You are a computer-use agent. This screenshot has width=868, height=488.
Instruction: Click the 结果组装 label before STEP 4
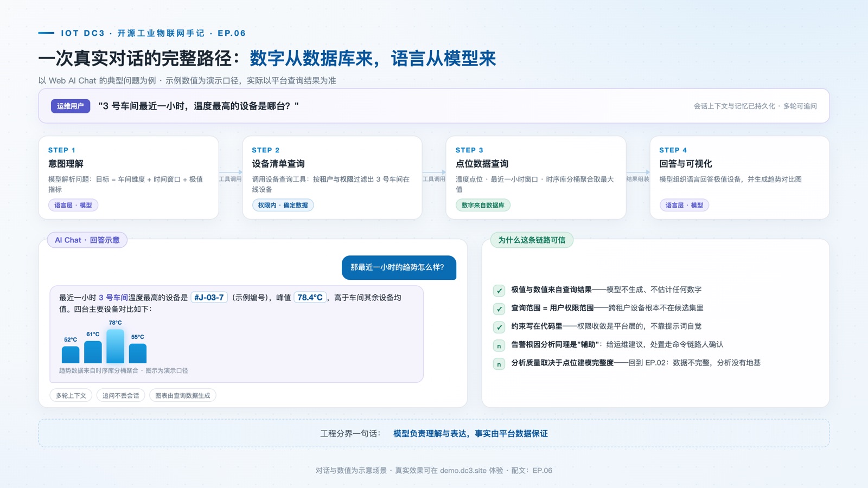pos(637,178)
